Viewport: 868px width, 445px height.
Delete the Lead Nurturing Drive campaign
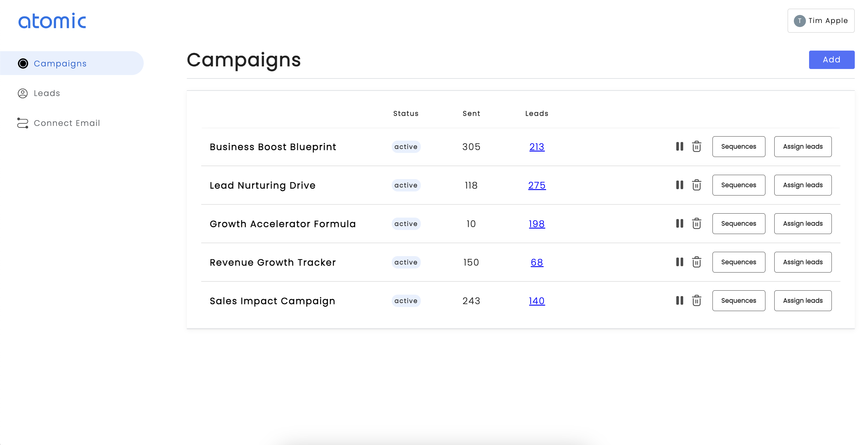[697, 185]
